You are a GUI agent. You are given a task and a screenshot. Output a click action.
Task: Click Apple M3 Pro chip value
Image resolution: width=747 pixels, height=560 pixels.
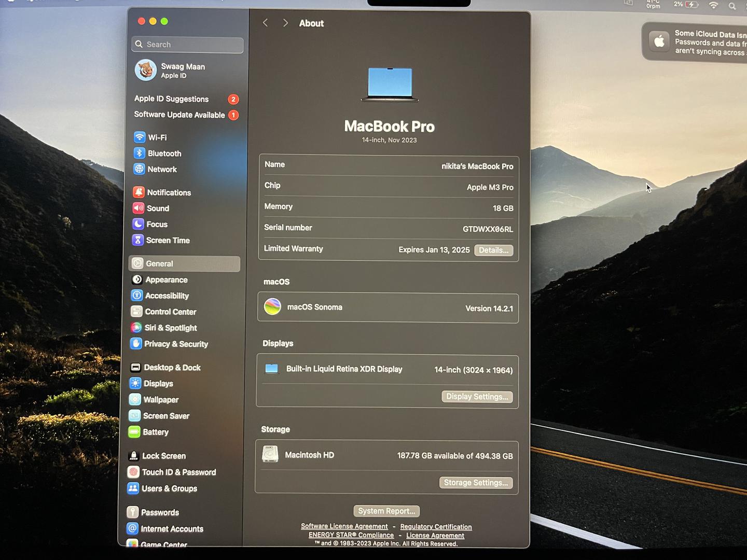tap(490, 187)
